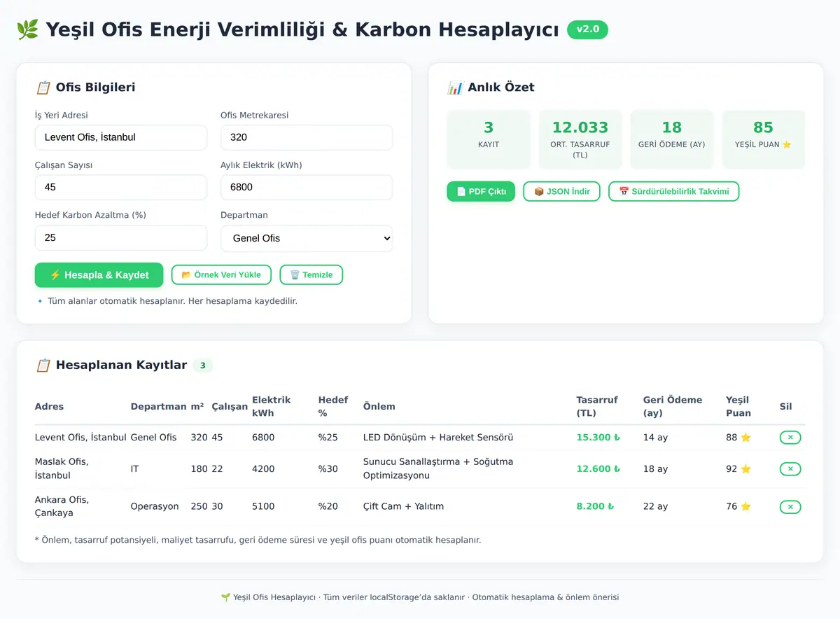The image size is (840, 619).
Task: Click the KAYIT summary card
Action: pyautogui.click(x=489, y=139)
